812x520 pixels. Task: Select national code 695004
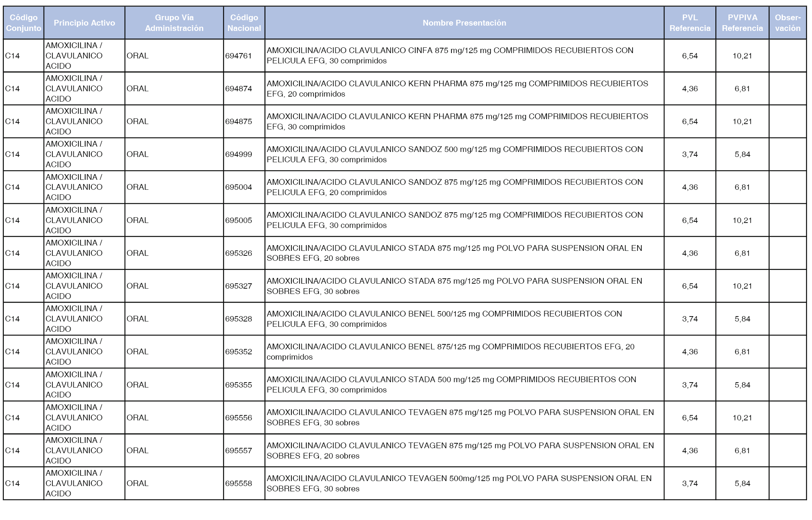[x=239, y=187]
